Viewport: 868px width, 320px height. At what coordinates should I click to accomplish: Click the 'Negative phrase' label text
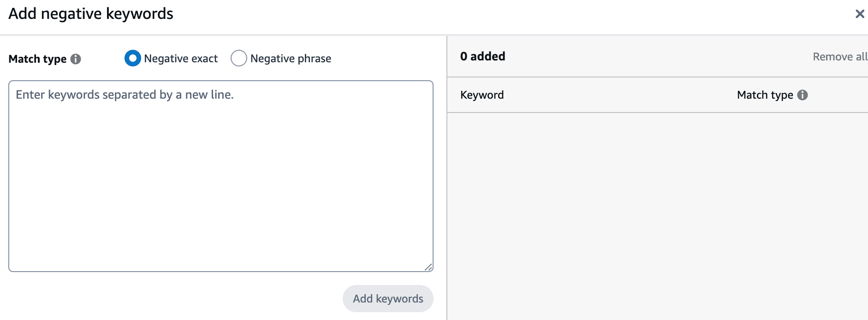291,59
